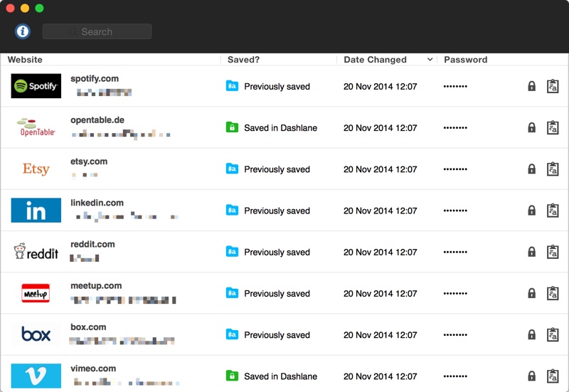Sort by the Website column header
This screenshot has height=392, width=569.
pos(25,60)
